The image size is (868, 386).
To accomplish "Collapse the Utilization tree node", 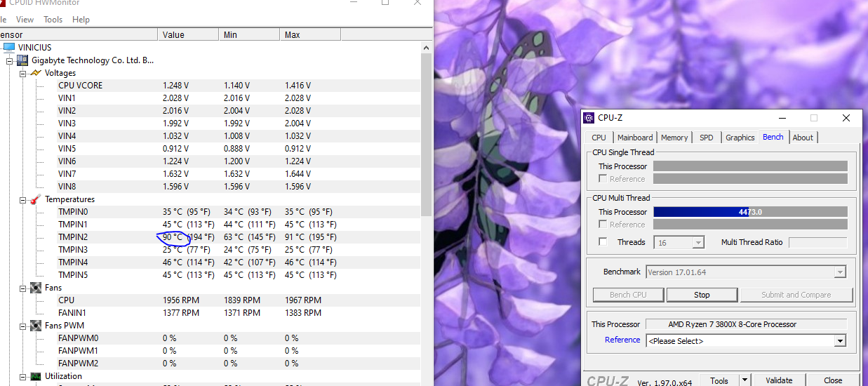I will 22,376.
